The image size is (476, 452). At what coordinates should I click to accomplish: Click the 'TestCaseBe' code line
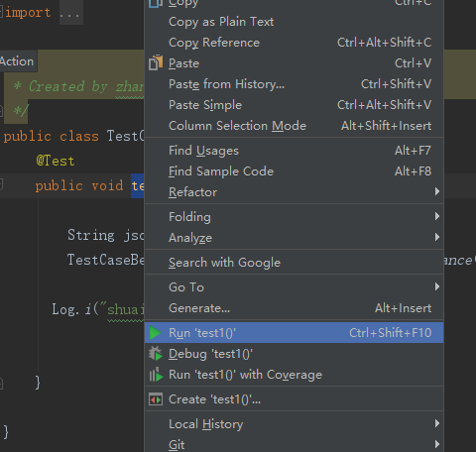[106, 260]
